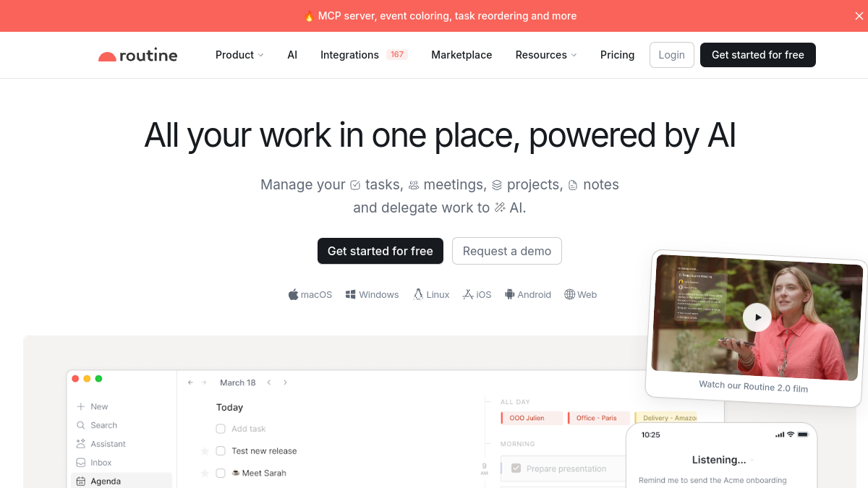Go to Marketplace

(461, 55)
